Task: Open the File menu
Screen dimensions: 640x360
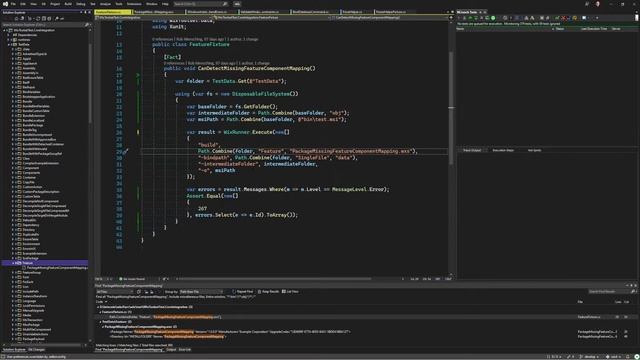Action: click(x=13, y=4)
